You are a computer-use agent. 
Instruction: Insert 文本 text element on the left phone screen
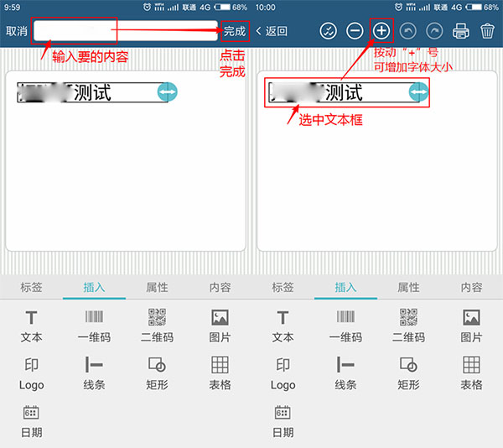tap(31, 326)
